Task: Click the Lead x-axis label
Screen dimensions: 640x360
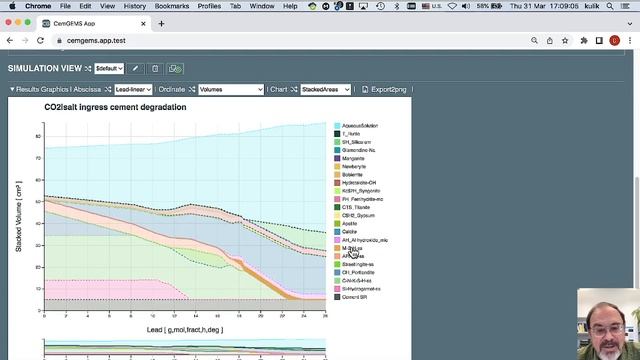Action: click(x=185, y=330)
